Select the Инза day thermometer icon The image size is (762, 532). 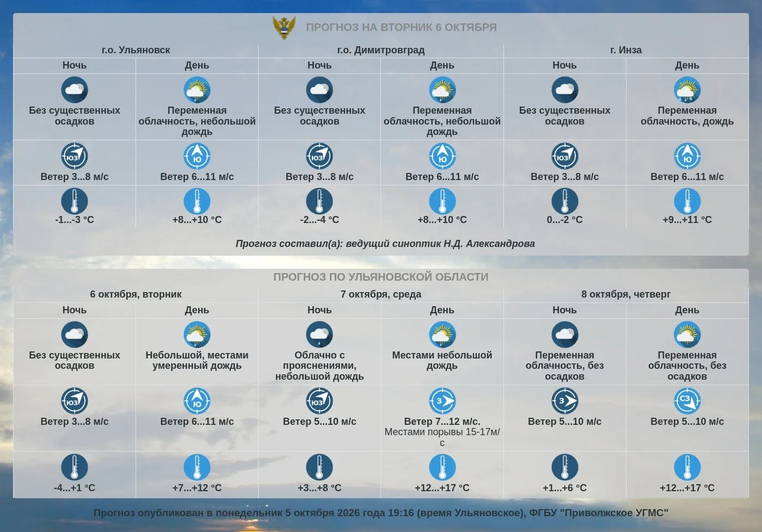click(687, 201)
